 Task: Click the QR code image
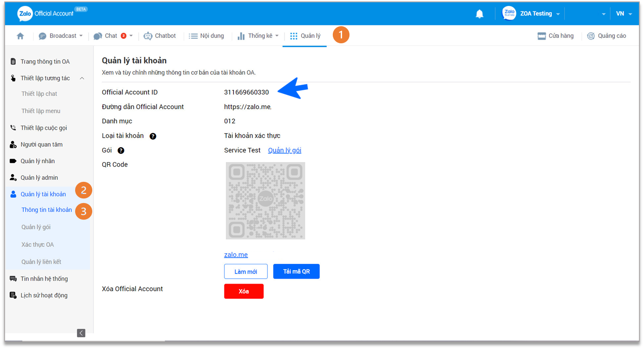point(266,200)
